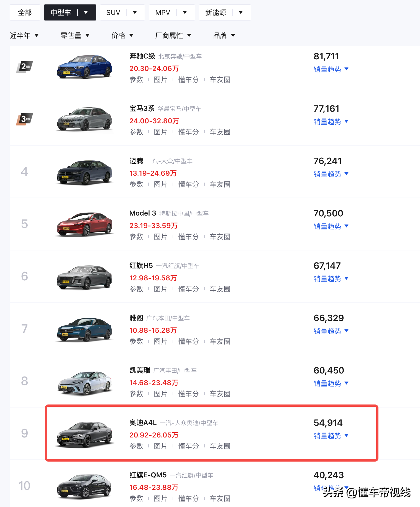
Task: Open the 奔驰C级 car thumbnail
Action: coord(84,67)
